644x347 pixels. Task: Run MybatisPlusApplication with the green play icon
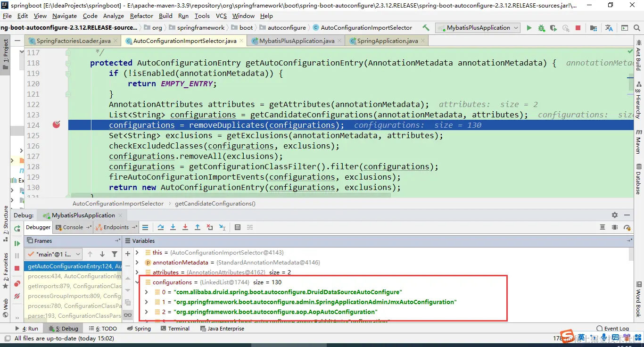[x=529, y=28]
